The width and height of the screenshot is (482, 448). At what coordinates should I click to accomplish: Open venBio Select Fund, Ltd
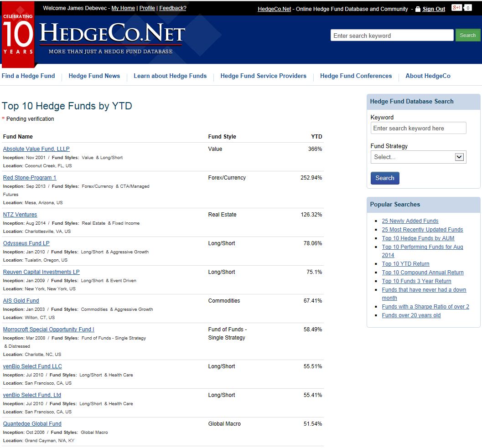(x=32, y=395)
